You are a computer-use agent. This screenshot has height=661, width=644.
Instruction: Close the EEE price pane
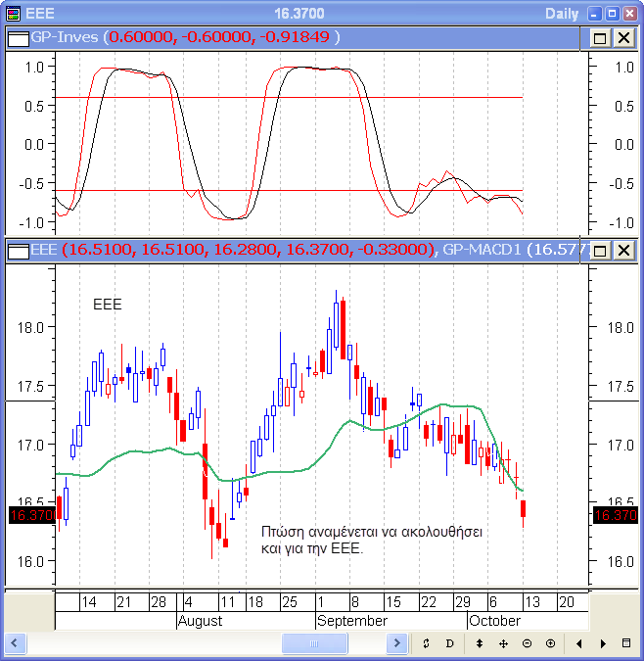(x=623, y=251)
